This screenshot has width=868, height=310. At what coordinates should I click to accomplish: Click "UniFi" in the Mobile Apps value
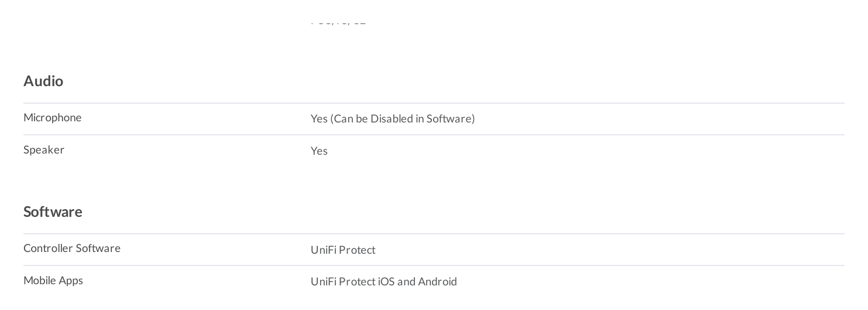(324, 282)
